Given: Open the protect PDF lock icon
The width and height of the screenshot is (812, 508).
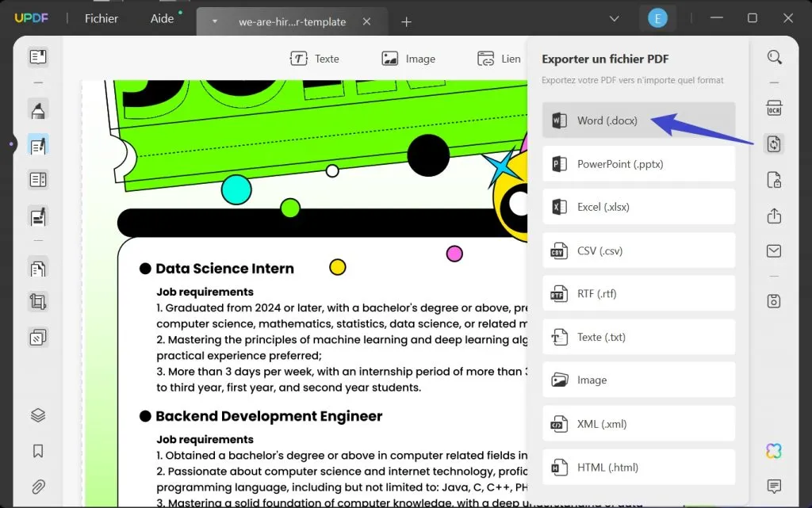Looking at the screenshot, I should [774, 180].
